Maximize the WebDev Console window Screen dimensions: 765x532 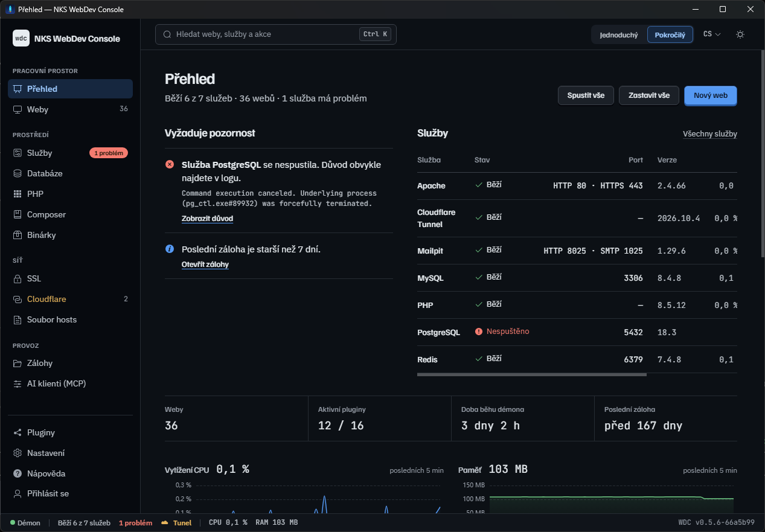pyautogui.click(x=723, y=9)
